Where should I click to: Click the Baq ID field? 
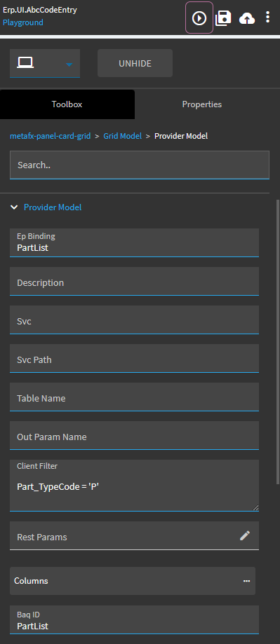coord(135,619)
